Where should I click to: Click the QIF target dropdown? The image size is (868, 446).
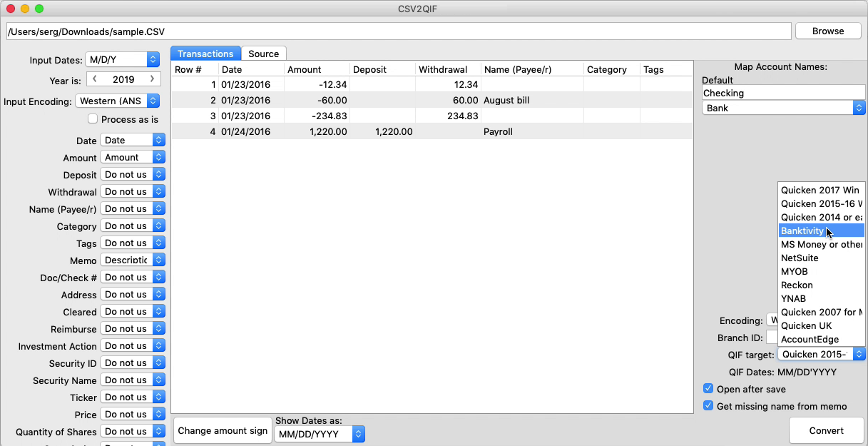pyautogui.click(x=821, y=355)
